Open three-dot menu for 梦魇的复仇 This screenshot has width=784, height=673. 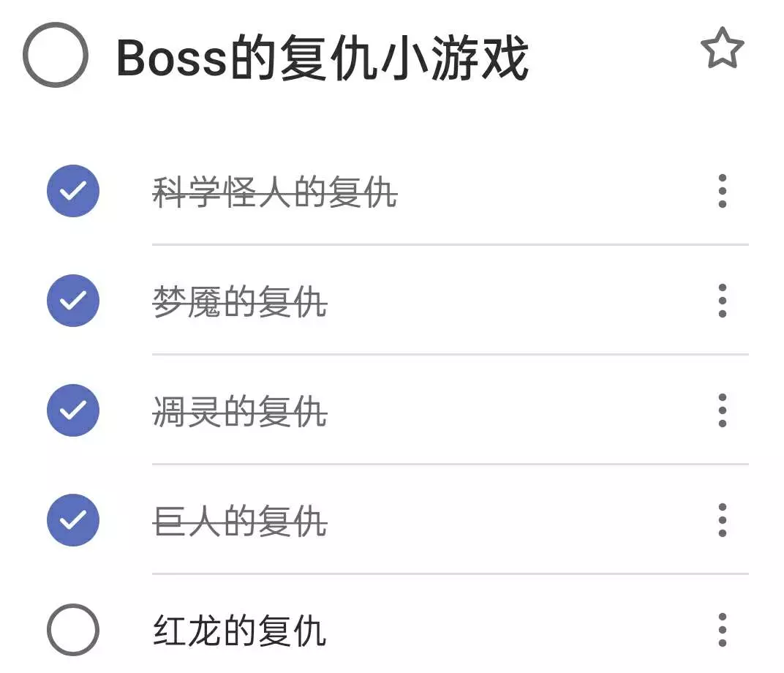tap(722, 301)
